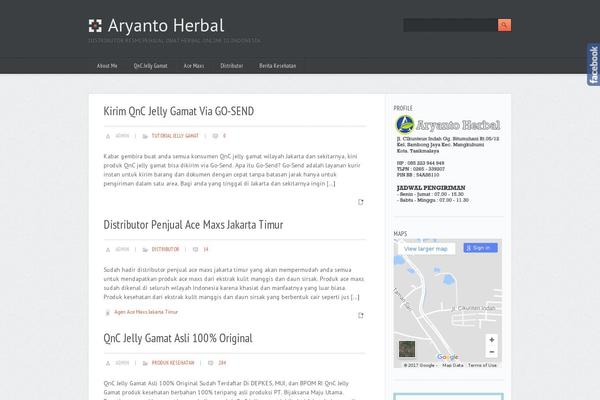Open post QnC Jelly Gamat Asli 100% Original
Viewport: 600px width, 400px height.
pos(178,338)
